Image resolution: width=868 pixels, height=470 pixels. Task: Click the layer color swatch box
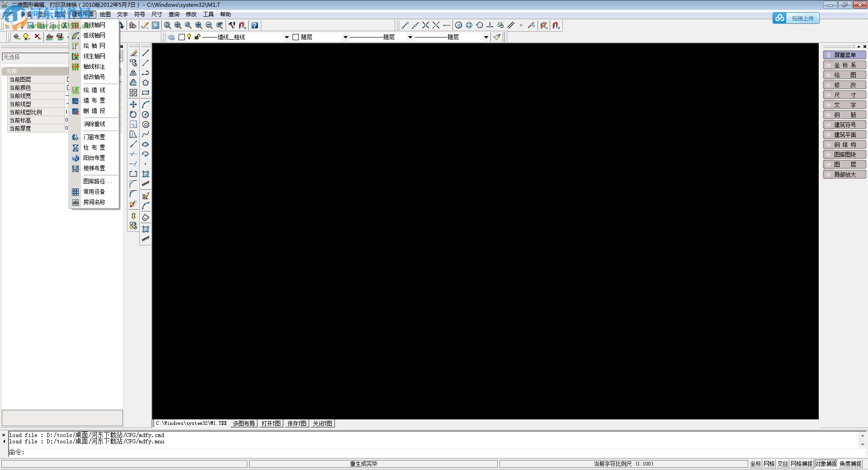tap(182, 37)
